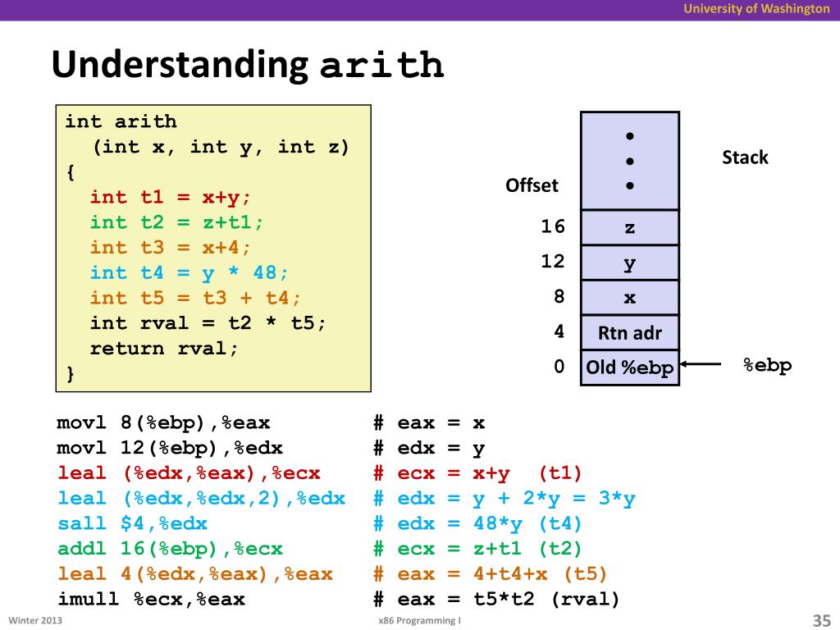This screenshot has width=840, height=630.
Task: Click the 'Rtn adr' stack cell
Action: (630, 333)
